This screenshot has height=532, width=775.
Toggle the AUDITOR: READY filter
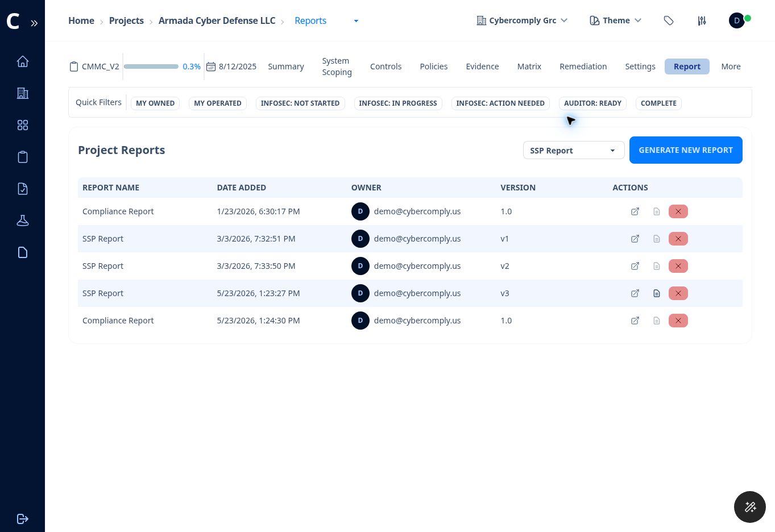pyautogui.click(x=592, y=103)
